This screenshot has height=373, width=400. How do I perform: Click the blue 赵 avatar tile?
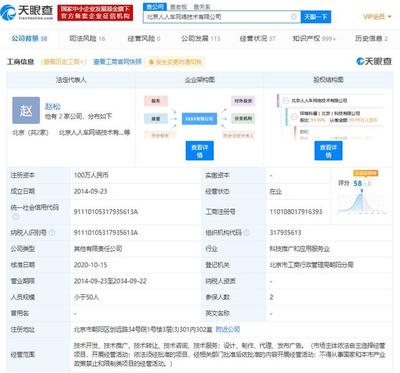pyautogui.click(x=26, y=110)
